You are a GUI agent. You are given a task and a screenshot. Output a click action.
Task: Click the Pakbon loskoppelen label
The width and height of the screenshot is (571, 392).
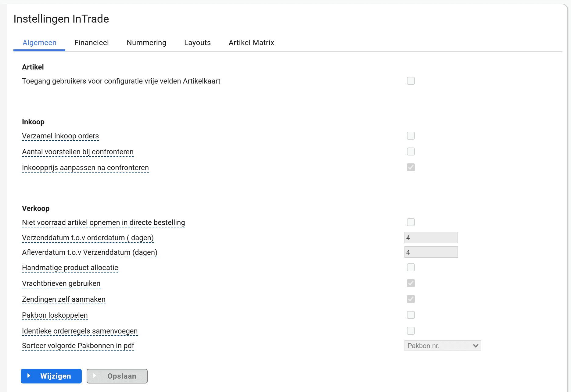point(55,315)
